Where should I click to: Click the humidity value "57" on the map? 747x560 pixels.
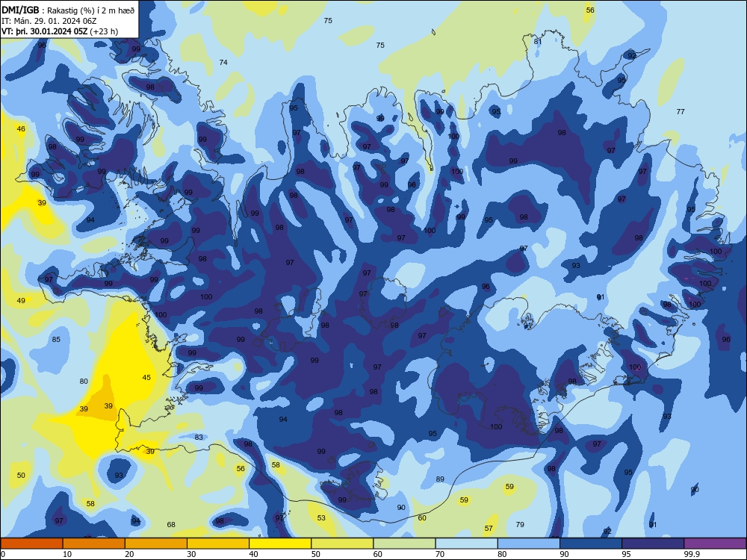click(x=489, y=528)
